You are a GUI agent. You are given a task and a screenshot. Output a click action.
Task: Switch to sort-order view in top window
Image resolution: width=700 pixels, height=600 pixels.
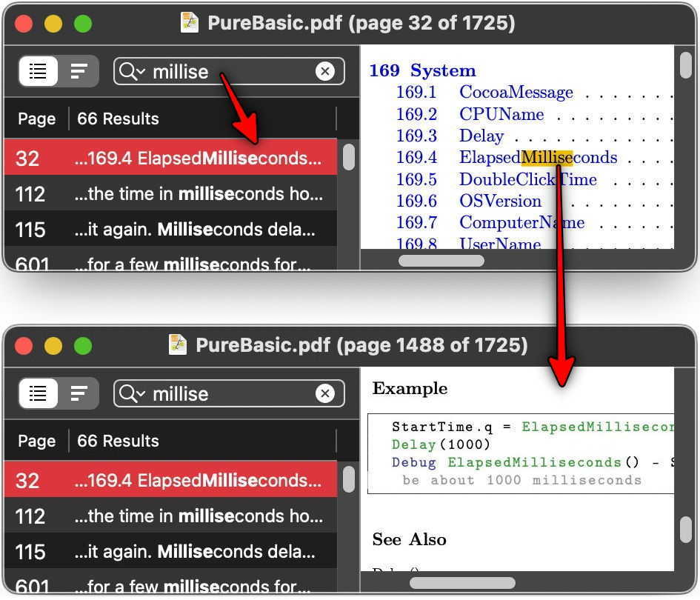point(79,71)
